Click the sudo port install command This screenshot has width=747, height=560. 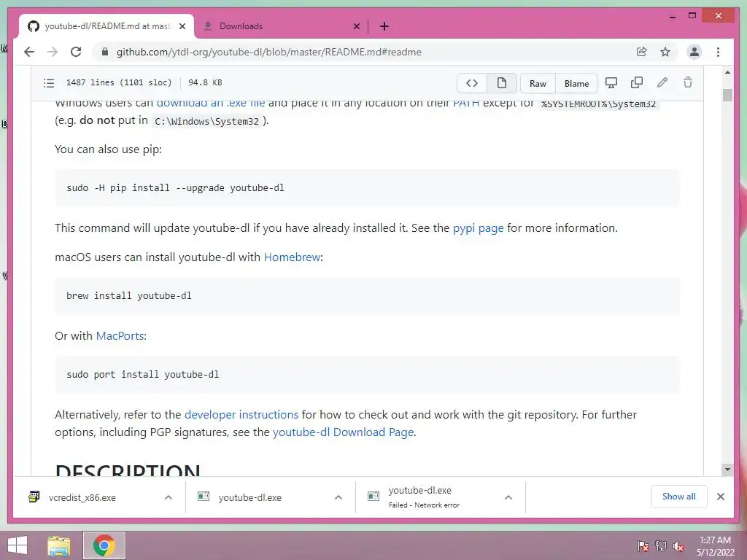pyautogui.click(x=143, y=374)
